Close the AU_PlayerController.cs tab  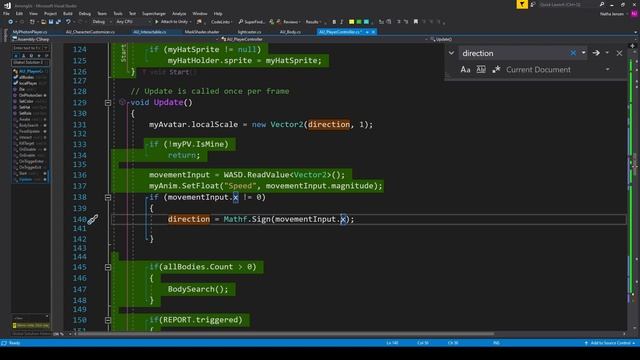(x=373, y=32)
